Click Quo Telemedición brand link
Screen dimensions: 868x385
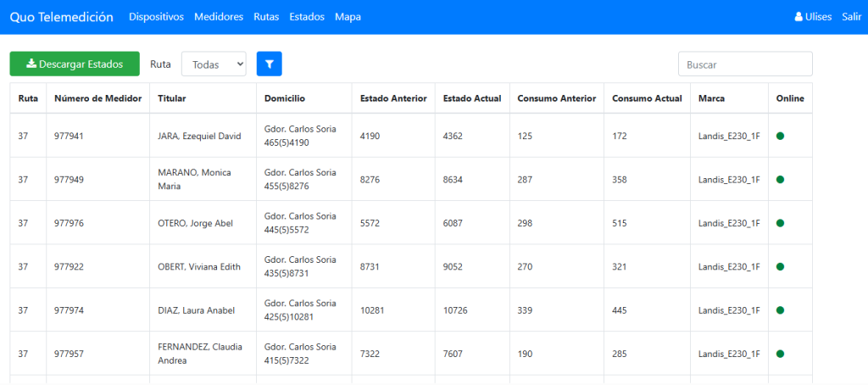(x=61, y=17)
